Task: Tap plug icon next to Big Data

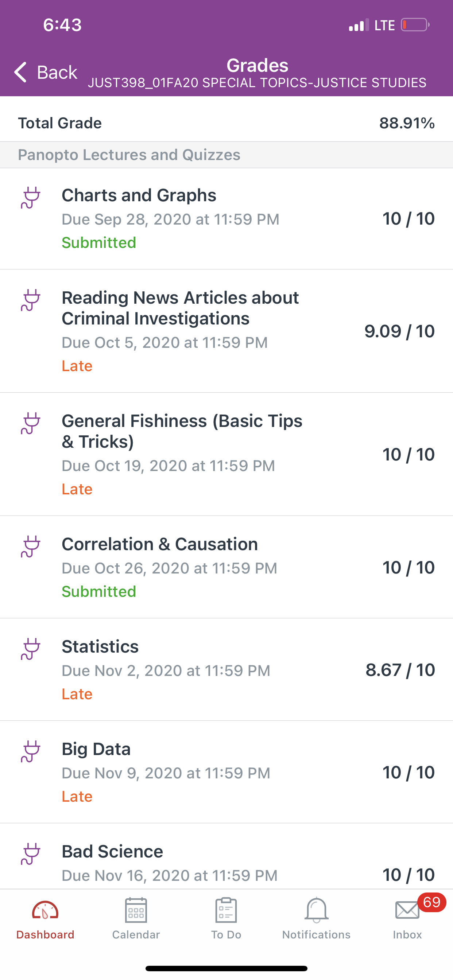Action: [x=30, y=751]
